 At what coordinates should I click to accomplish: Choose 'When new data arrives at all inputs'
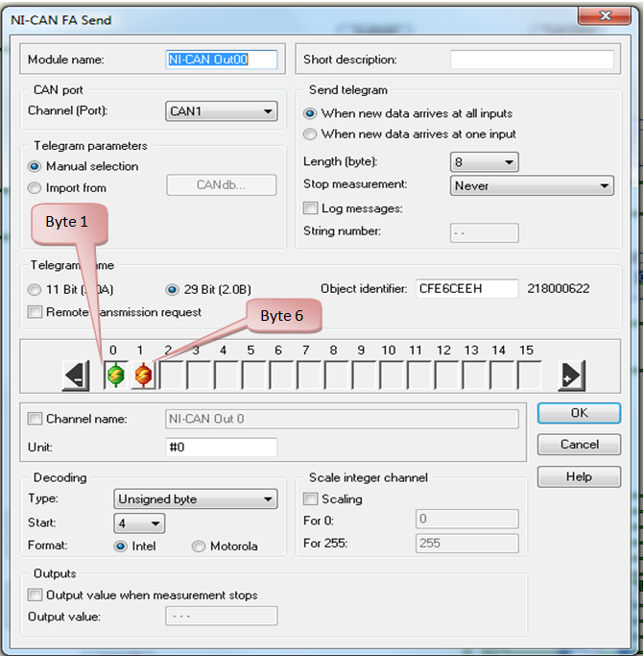click(310, 113)
